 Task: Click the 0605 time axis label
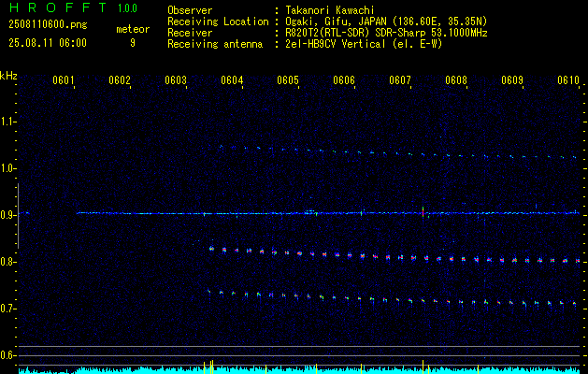click(288, 80)
